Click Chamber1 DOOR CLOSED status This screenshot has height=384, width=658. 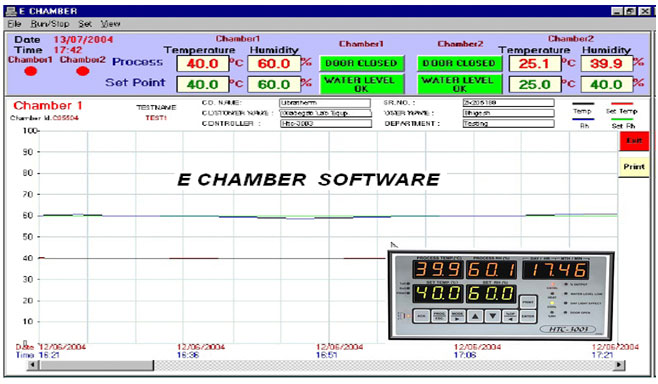tap(361, 63)
